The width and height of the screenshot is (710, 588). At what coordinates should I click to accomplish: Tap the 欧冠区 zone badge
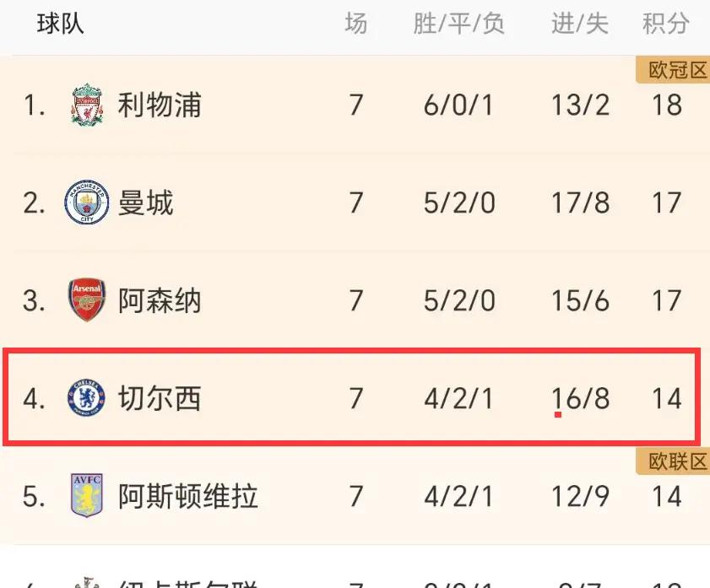coord(674,70)
